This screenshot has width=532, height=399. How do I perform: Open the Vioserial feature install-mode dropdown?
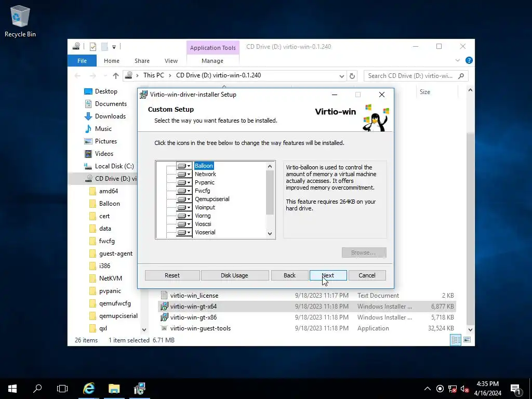click(x=184, y=232)
